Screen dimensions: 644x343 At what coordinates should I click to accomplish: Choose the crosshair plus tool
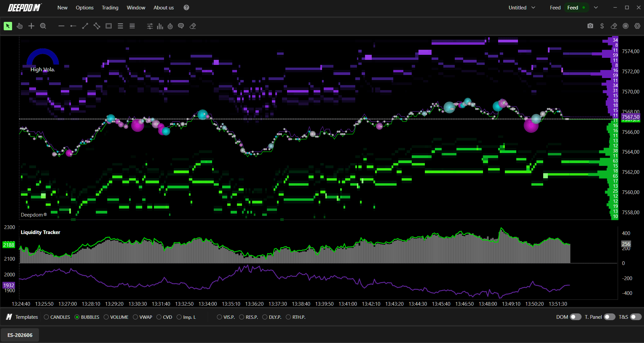(x=31, y=26)
